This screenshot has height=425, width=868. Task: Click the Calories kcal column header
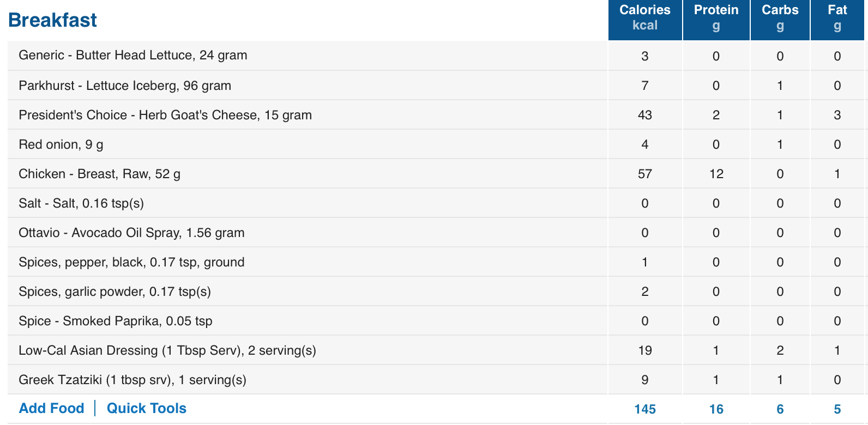(645, 17)
